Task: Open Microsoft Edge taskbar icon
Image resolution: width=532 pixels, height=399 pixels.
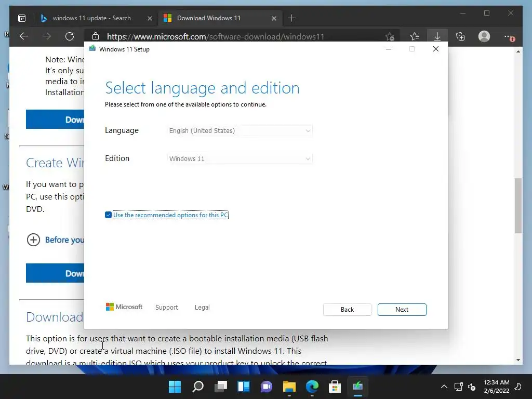Action: (312, 387)
